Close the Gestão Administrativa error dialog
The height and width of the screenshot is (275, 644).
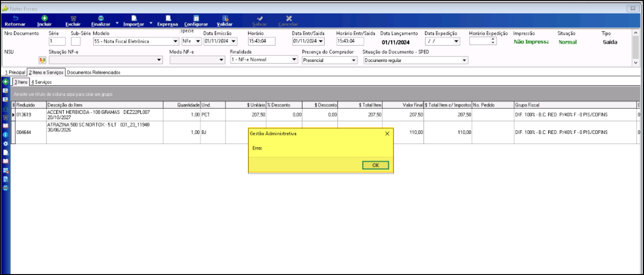pos(387,134)
